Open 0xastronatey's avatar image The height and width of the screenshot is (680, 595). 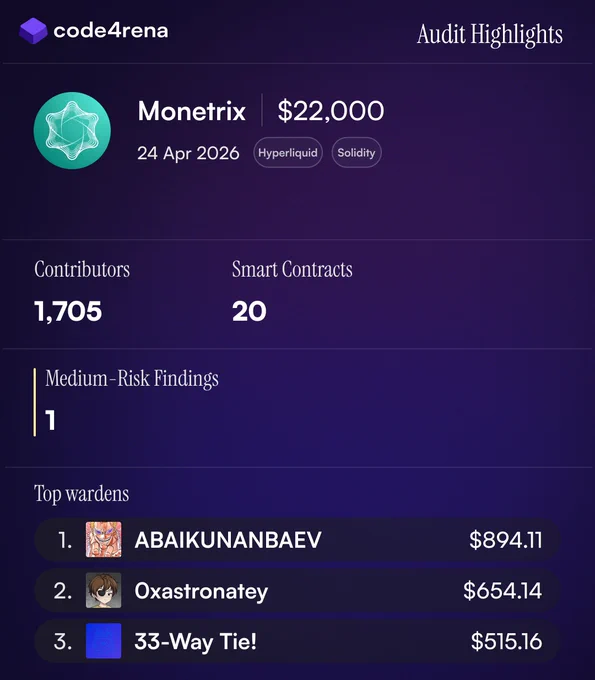pyautogui.click(x=104, y=590)
